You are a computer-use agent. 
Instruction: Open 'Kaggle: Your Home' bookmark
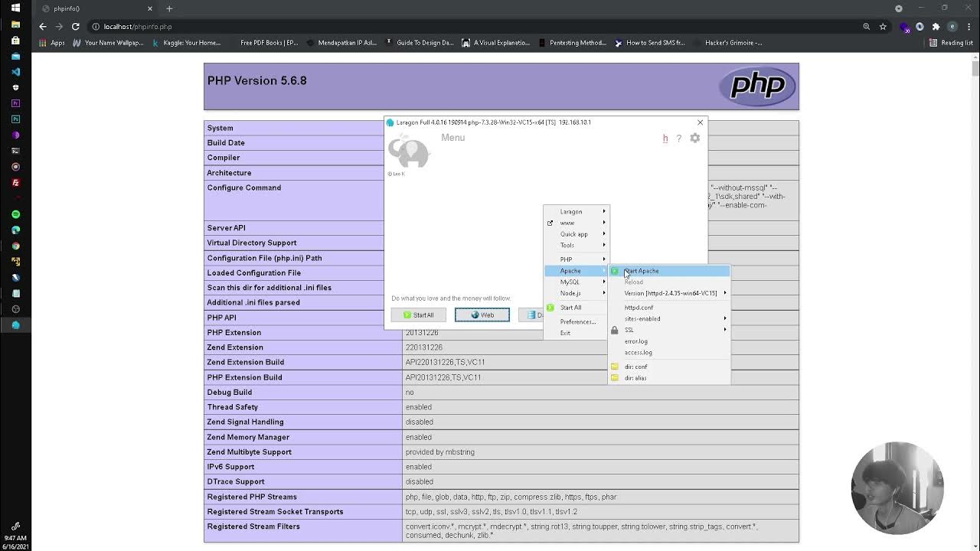tap(186, 43)
